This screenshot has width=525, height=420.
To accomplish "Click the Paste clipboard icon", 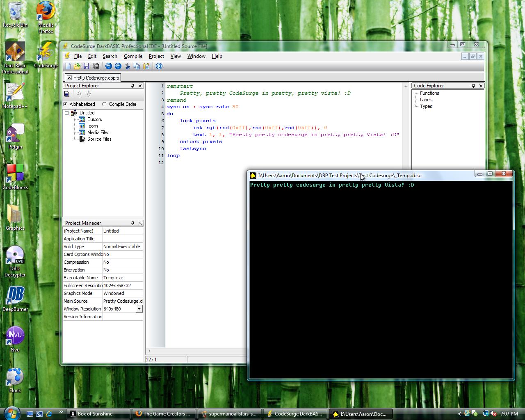I will [146, 66].
